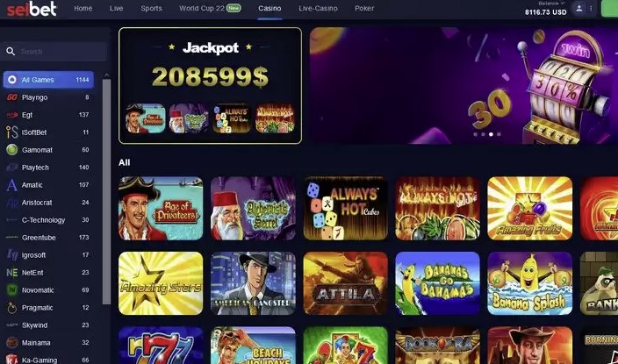Open World Cup 22 section
The width and height of the screenshot is (618, 364).
click(210, 8)
